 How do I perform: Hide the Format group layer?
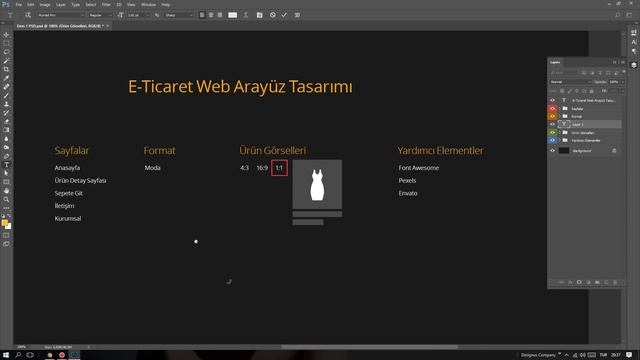pyautogui.click(x=552, y=116)
